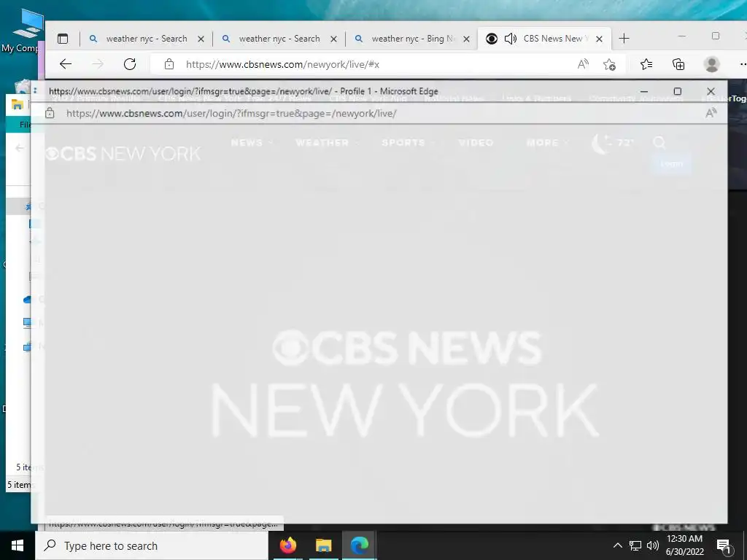Viewport: 747px width, 560px height.
Task: Click the 72° weather indicator
Action: coord(613,143)
